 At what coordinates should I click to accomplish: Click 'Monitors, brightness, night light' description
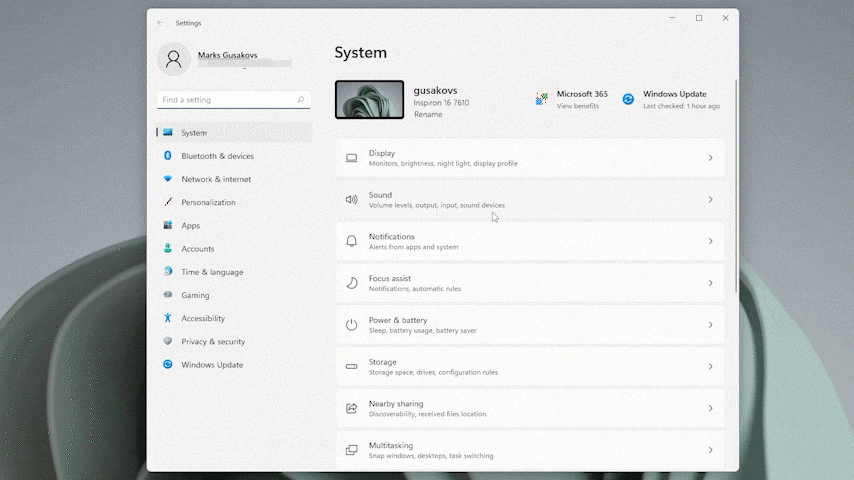[443, 163]
